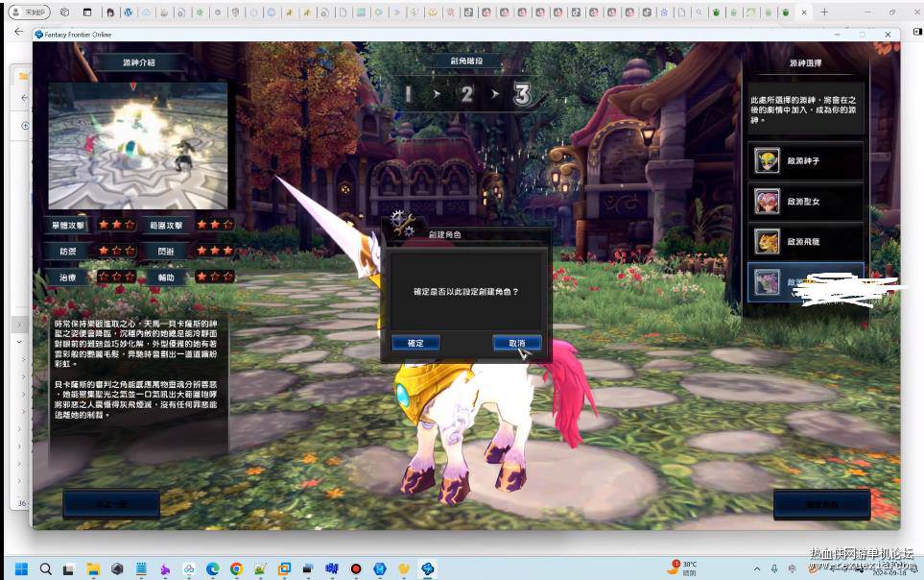This screenshot has height=580, width=924.
Task: Click the create-character button at bottom right
Action: (x=822, y=504)
